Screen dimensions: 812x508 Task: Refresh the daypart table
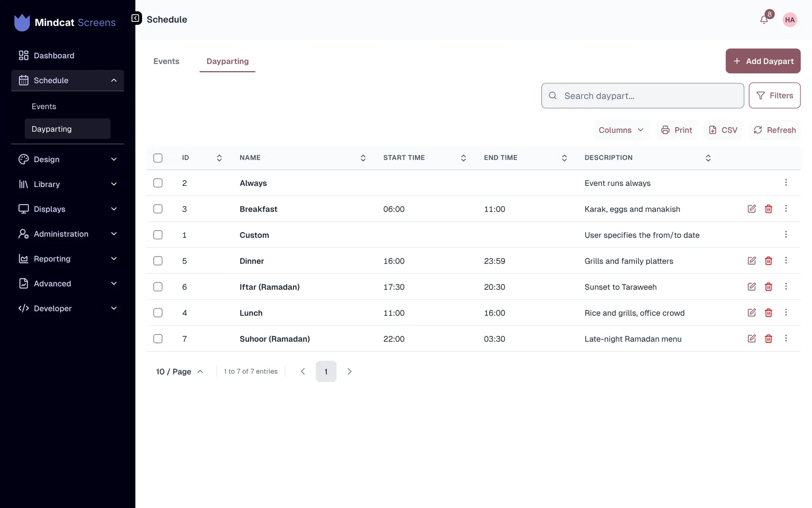click(x=774, y=130)
